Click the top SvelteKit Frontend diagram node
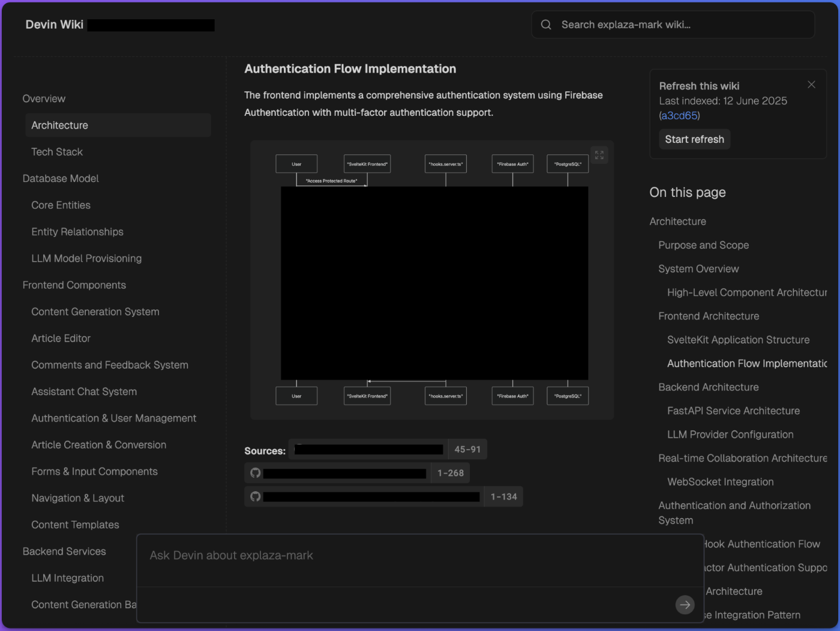This screenshot has width=840, height=631. point(367,164)
